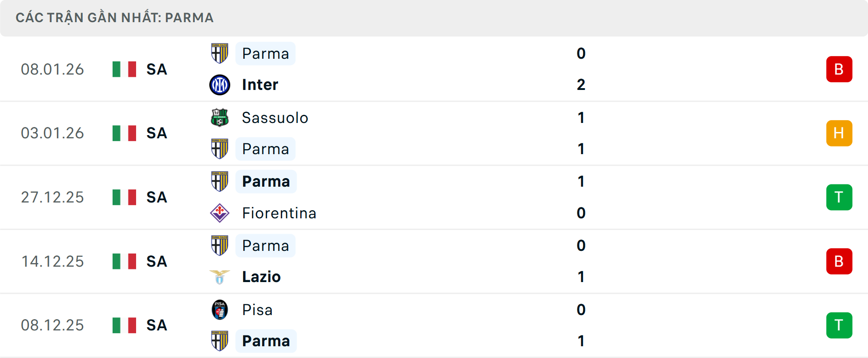Image resolution: width=868 pixels, height=358 pixels.
Task: Click the Inter Milan logo
Action: click(220, 85)
